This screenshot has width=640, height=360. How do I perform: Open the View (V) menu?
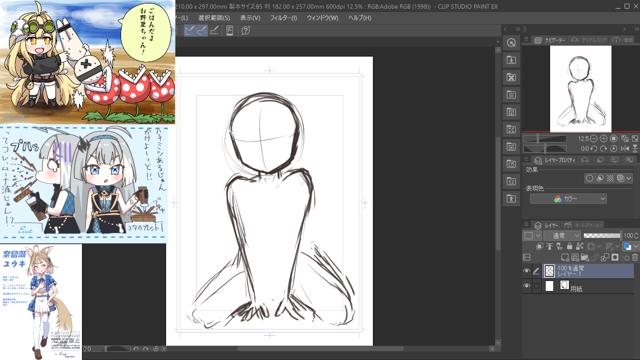[x=250, y=18]
